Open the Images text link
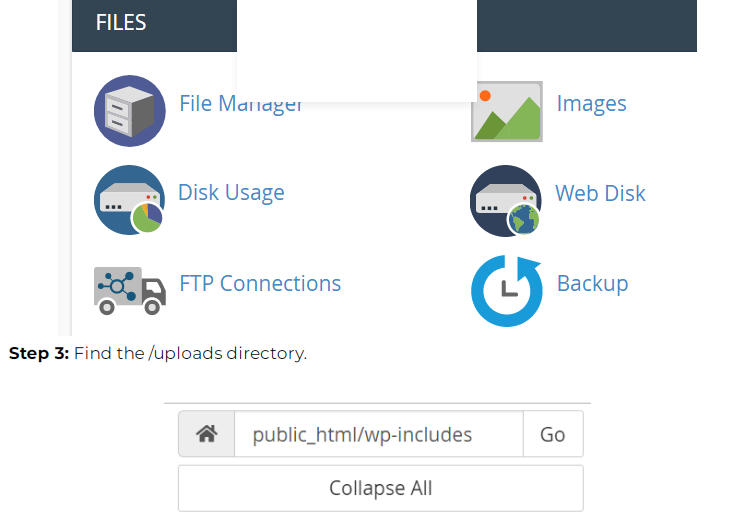 [591, 104]
